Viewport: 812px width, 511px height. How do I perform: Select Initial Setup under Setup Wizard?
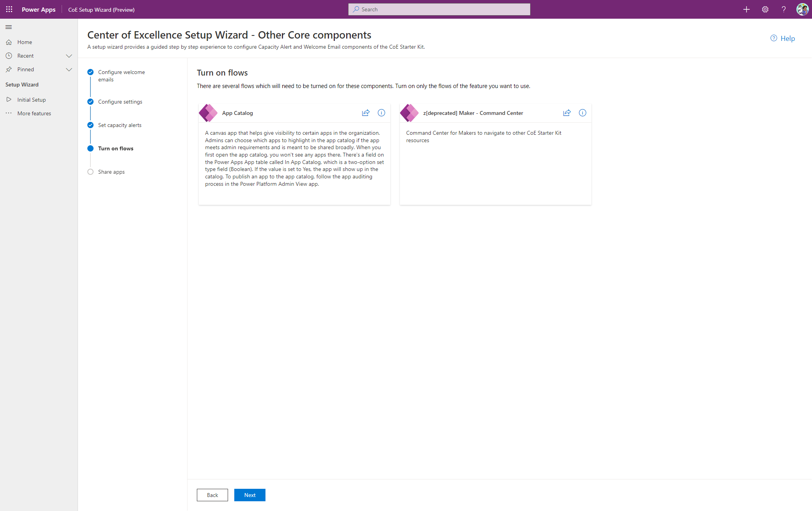click(31, 100)
